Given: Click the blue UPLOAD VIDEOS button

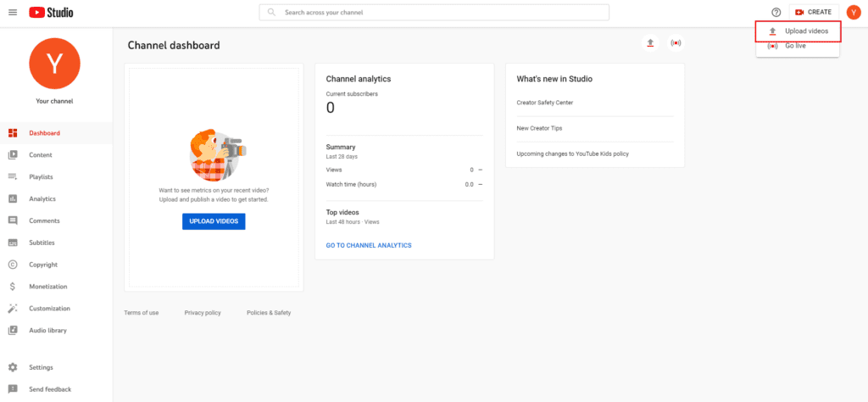Looking at the screenshot, I should pos(214,221).
